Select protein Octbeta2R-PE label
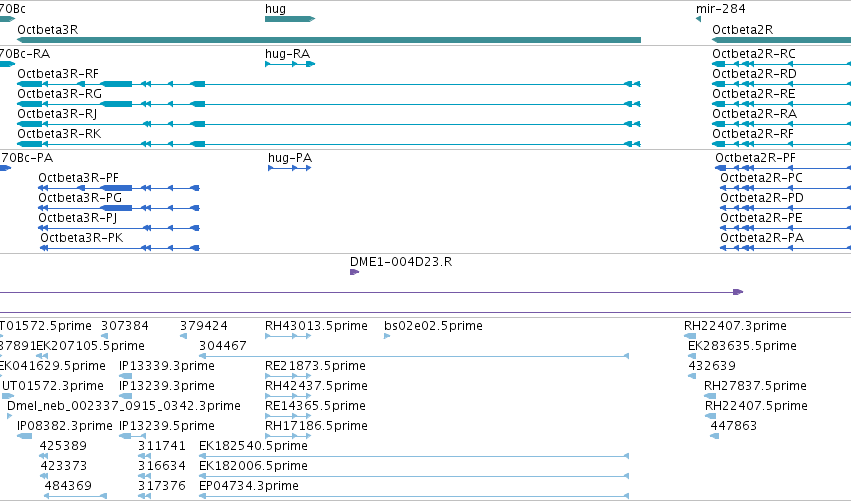Screen dimensions: 851x501 point(761,218)
